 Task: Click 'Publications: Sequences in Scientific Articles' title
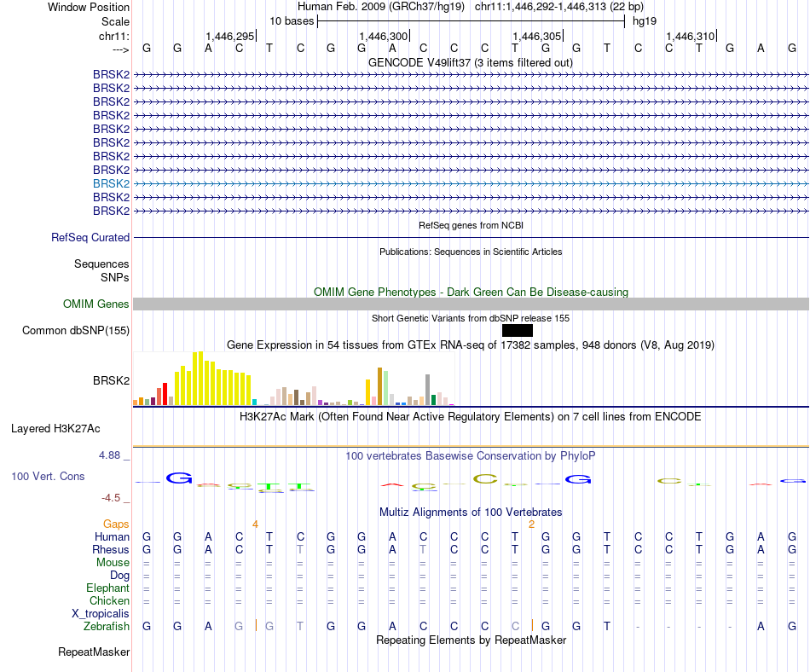point(471,252)
